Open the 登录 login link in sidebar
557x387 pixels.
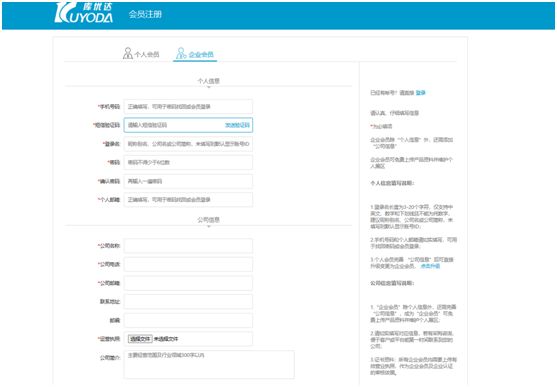pyautogui.click(x=421, y=93)
